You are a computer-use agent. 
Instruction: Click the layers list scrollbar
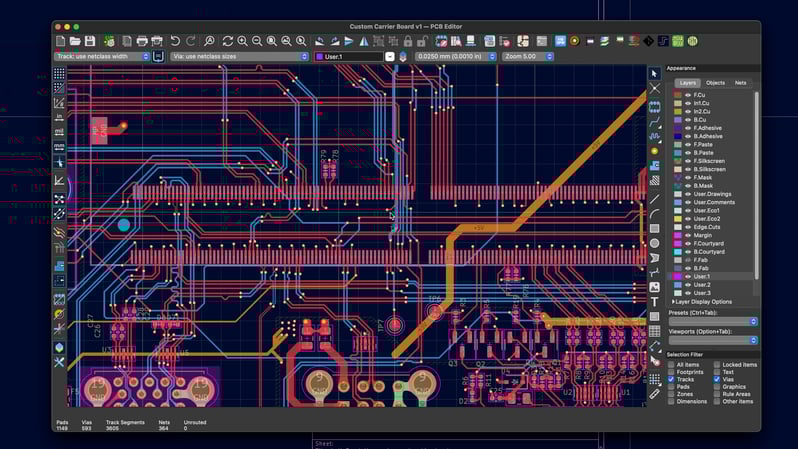coord(757,186)
